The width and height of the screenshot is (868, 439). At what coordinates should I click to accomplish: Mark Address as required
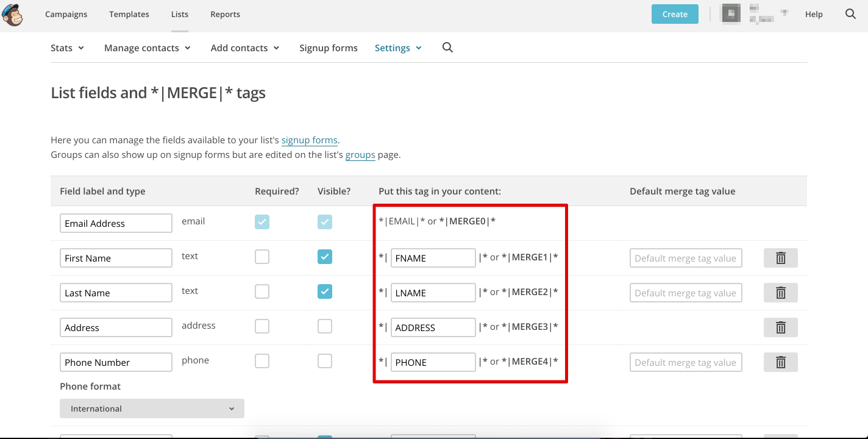[x=262, y=326]
